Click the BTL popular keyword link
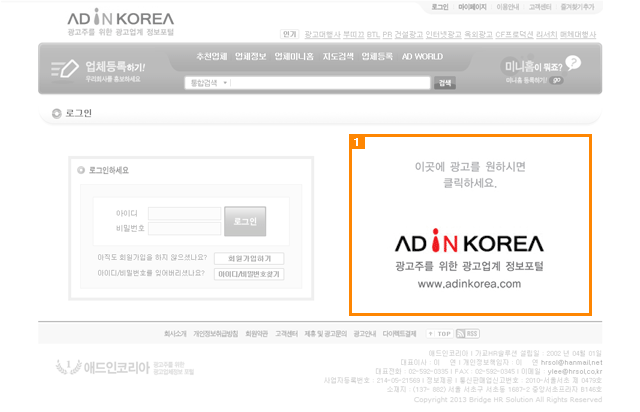The height and width of the screenshot is (412, 640). click(373, 34)
